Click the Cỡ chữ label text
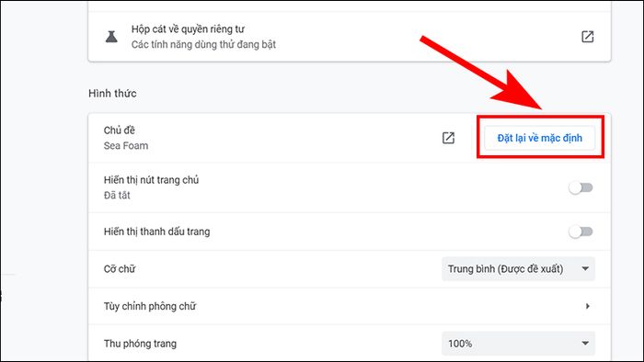The image size is (644, 362). click(x=119, y=269)
